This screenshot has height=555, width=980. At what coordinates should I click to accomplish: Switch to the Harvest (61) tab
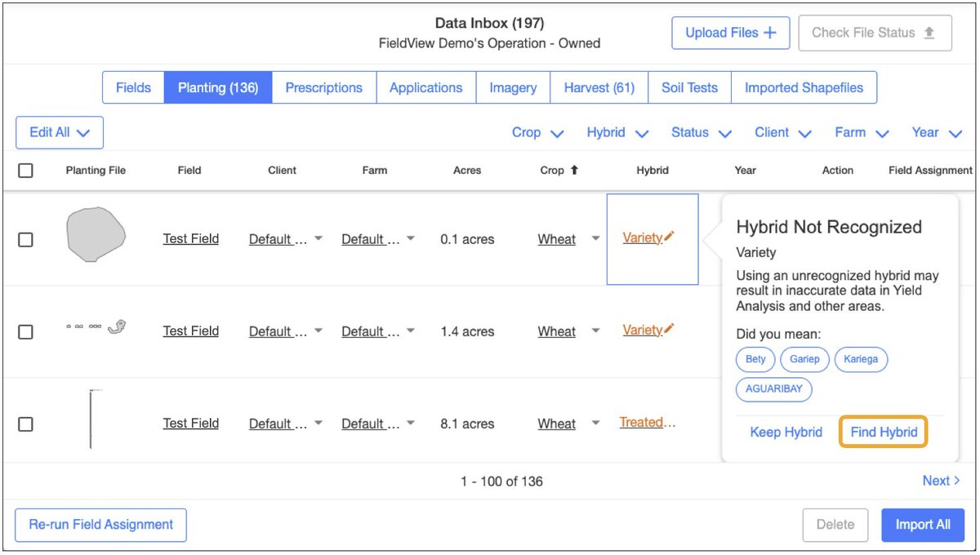point(599,87)
